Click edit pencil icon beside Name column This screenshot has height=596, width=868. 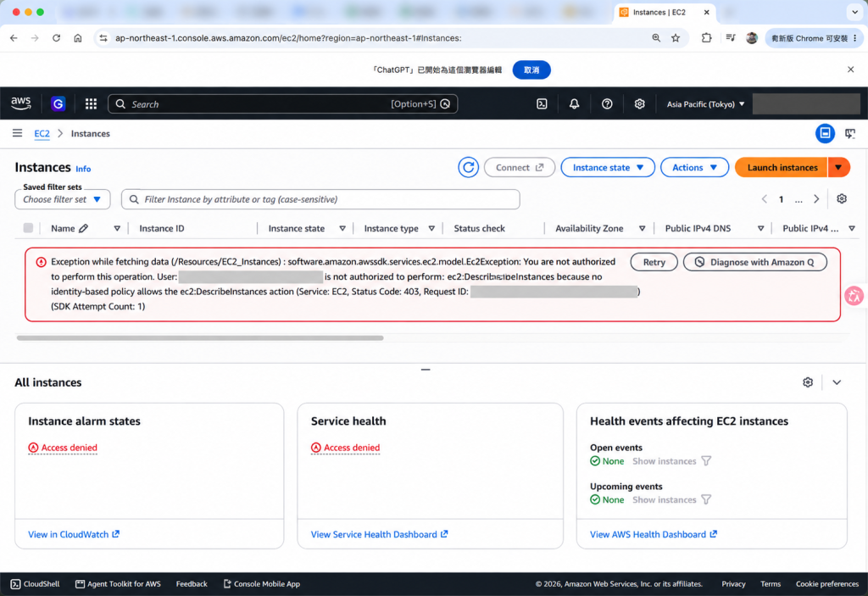point(84,228)
